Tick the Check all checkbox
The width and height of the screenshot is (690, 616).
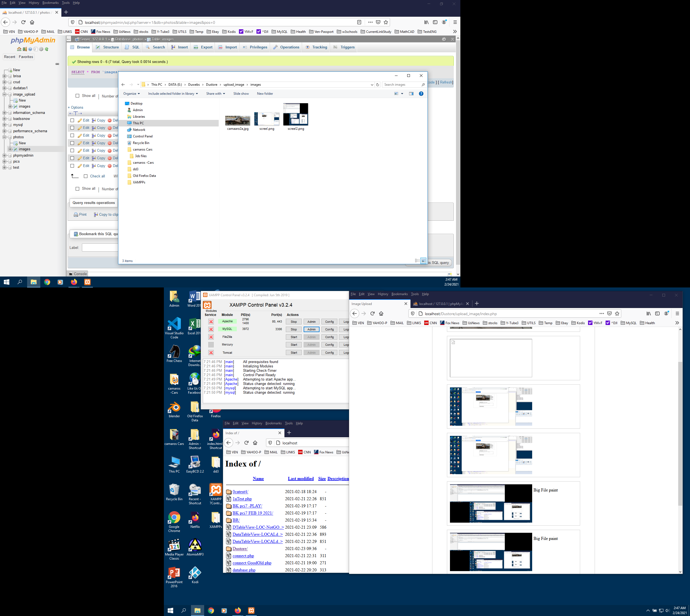(86, 176)
